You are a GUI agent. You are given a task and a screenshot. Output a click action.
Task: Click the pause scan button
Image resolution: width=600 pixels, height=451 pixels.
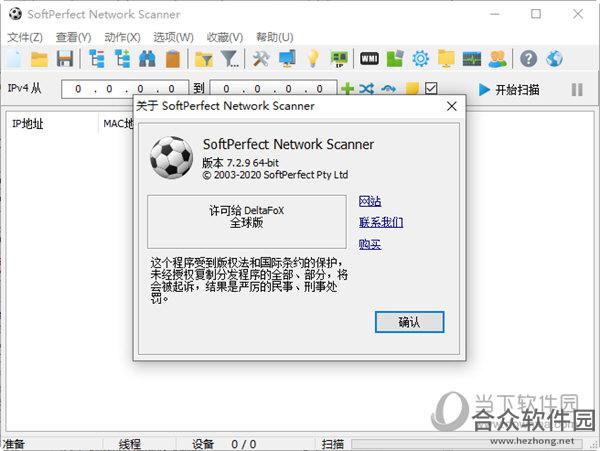[577, 90]
